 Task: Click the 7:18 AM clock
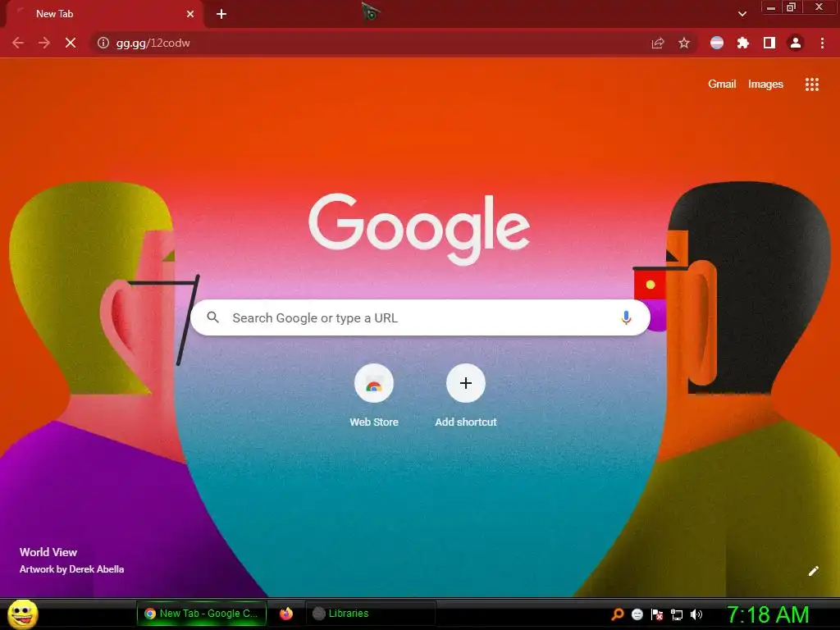pos(768,614)
